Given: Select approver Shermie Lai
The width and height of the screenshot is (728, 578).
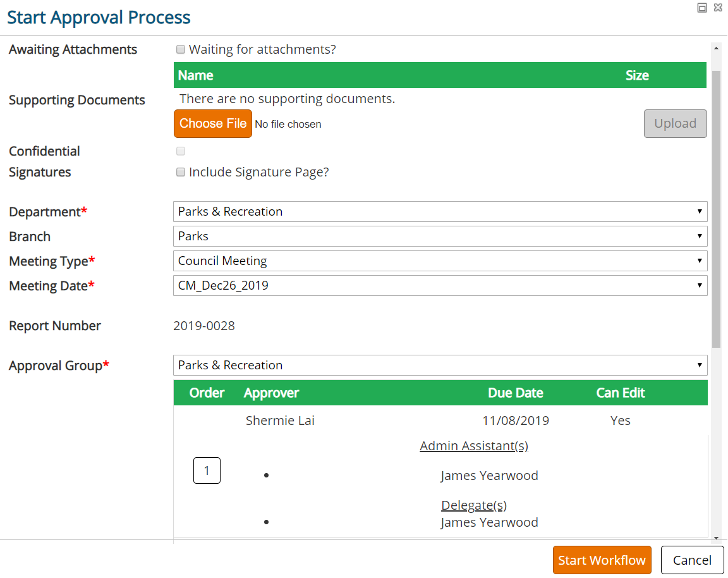Looking at the screenshot, I should [280, 421].
